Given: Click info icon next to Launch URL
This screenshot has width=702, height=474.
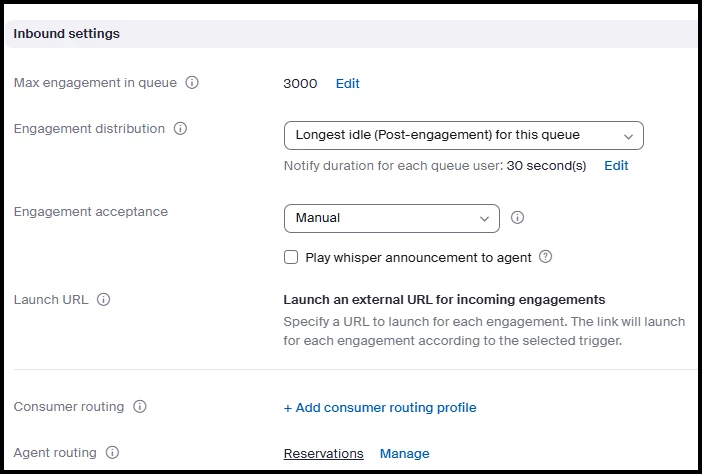Looking at the screenshot, I should click(104, 299).
